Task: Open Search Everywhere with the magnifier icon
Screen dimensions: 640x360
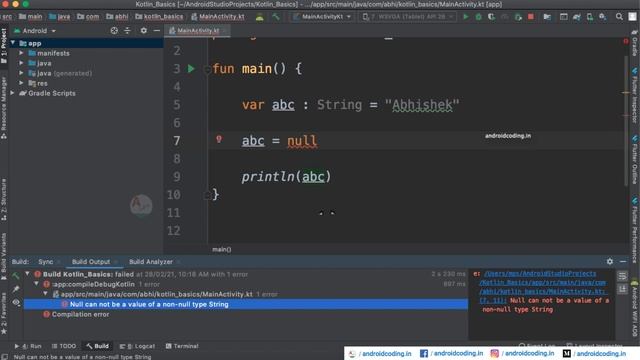Action: [619, 17]
